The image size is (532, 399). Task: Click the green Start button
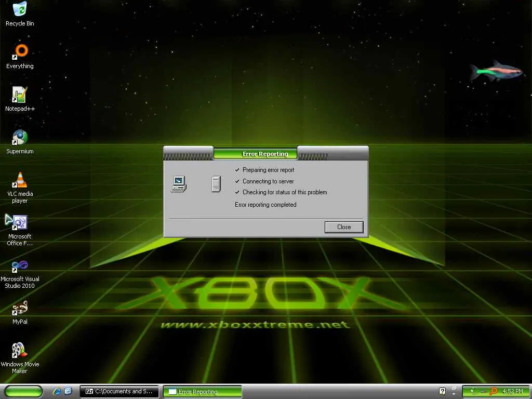tap(23, 391)
